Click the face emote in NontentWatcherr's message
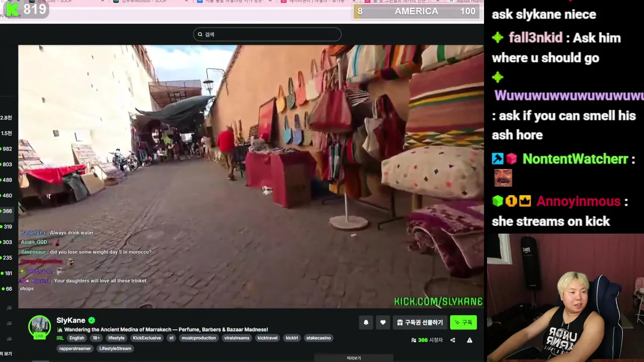Viewport: 644px width, 362px height. (504, 178)
